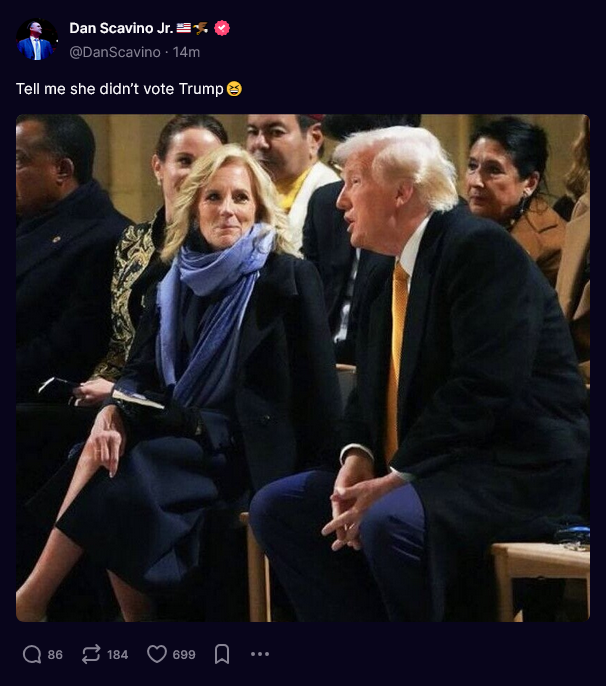Open the 14m timestamp permalink

click(186, 52)
